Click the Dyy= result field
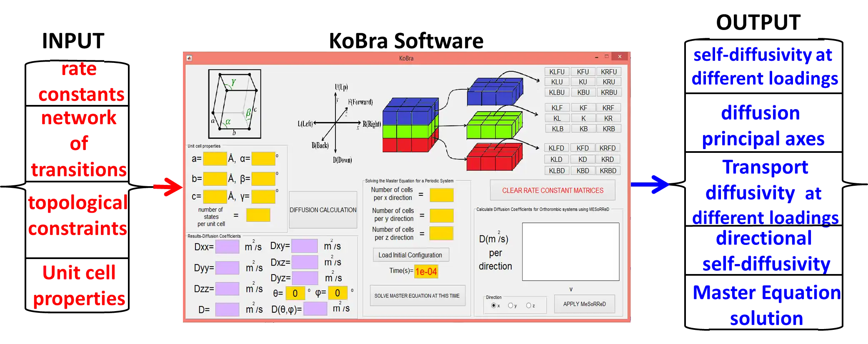The image size is (868, 344). (x=227, y=268)
